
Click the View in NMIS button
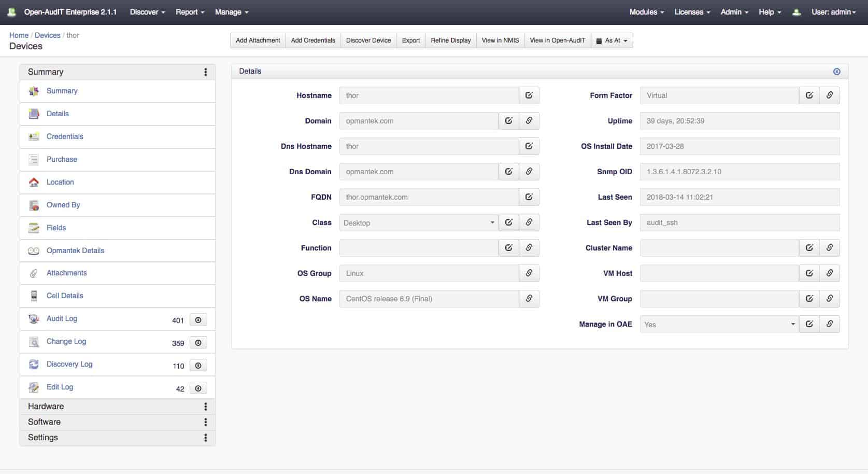pyautogui.click(x=500, y=40)
